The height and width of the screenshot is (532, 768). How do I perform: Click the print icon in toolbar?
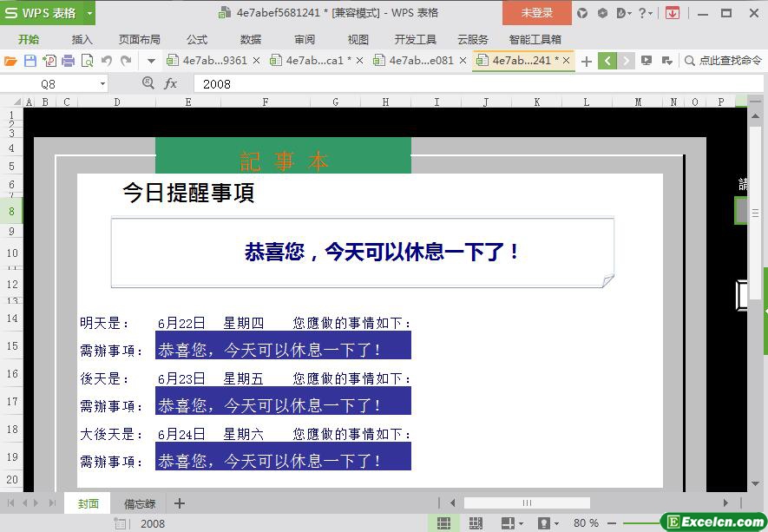point(68,61)
